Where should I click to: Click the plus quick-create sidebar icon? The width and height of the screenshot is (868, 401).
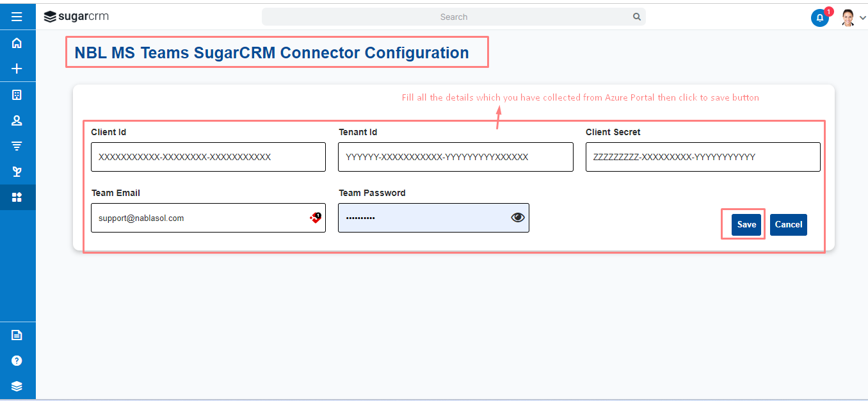click(17, 69)
